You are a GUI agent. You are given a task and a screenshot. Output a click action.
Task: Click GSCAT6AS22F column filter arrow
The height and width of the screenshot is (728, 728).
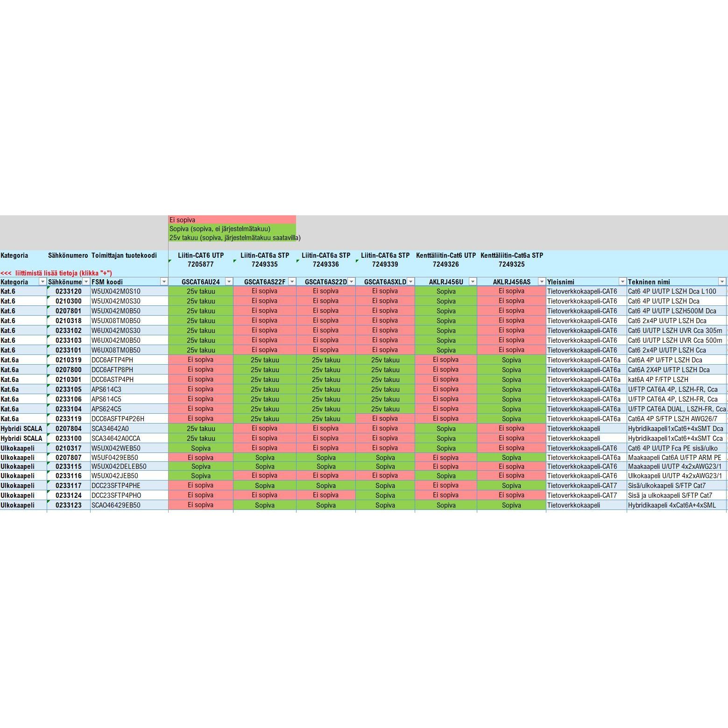[x=292, y=282]
